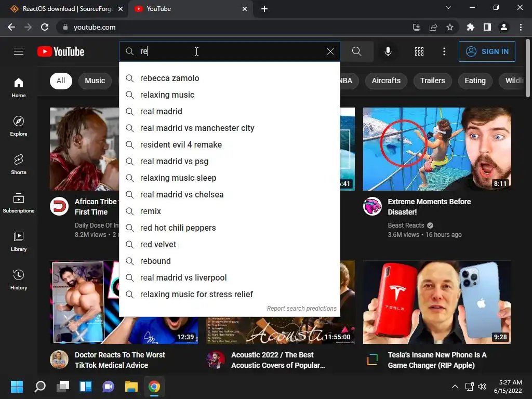Open Chrome three-dot menu
Viewport: 532px width, 399px height.
click(x=521, y=27)
